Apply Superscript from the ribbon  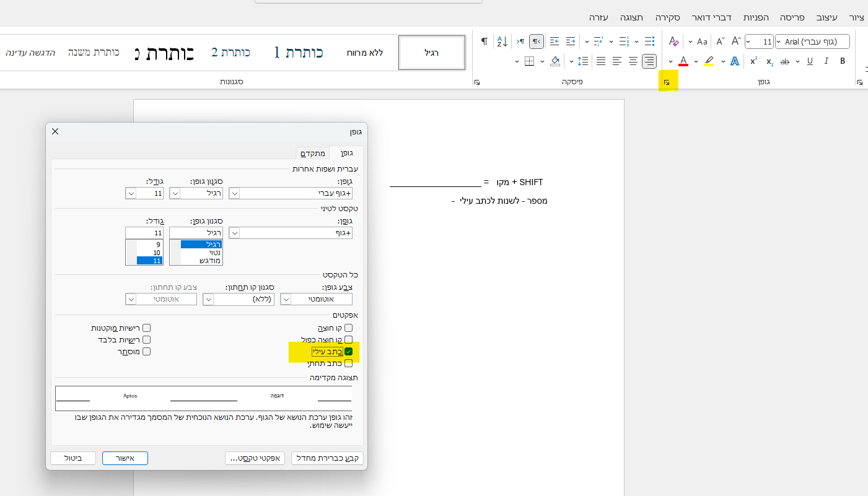click(x=753, y=61)
